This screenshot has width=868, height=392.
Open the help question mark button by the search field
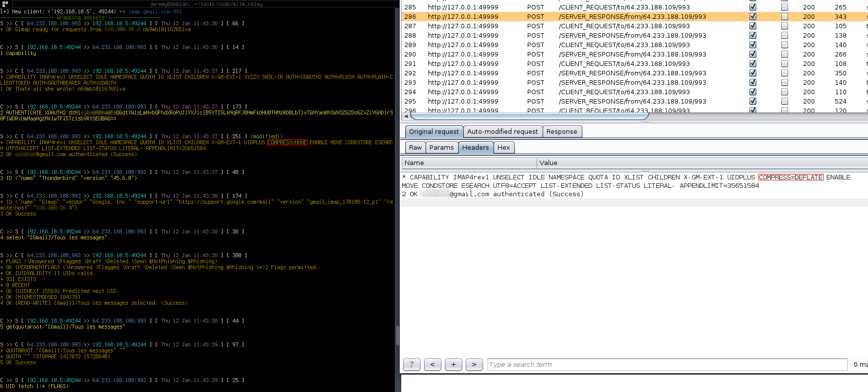(412, 364)
